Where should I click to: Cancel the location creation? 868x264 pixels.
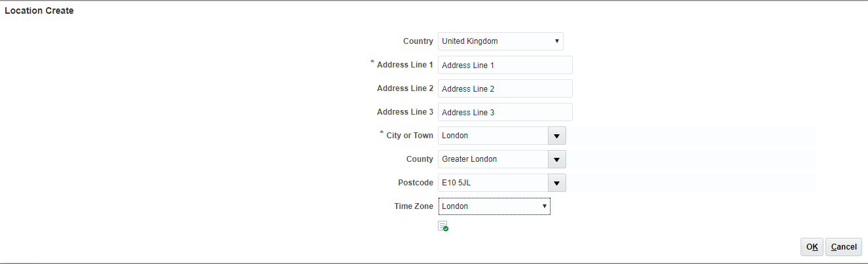[x=843, y=247]
